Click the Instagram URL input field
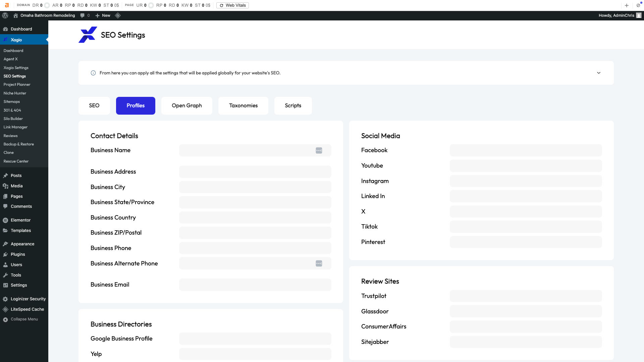644x362 pixels. coord(526,181)
